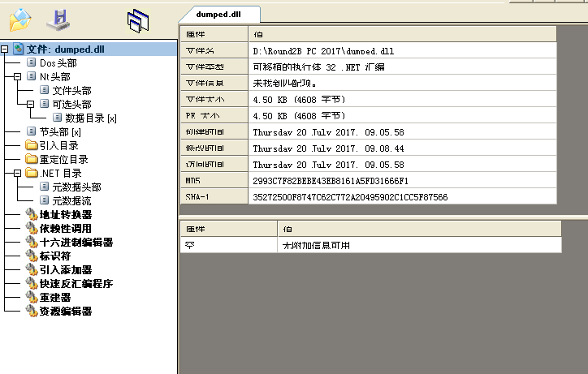Open the 资源编辑器 resource editor
The width and height of the screenshot is (588, 374).
[x=66, y=312]
